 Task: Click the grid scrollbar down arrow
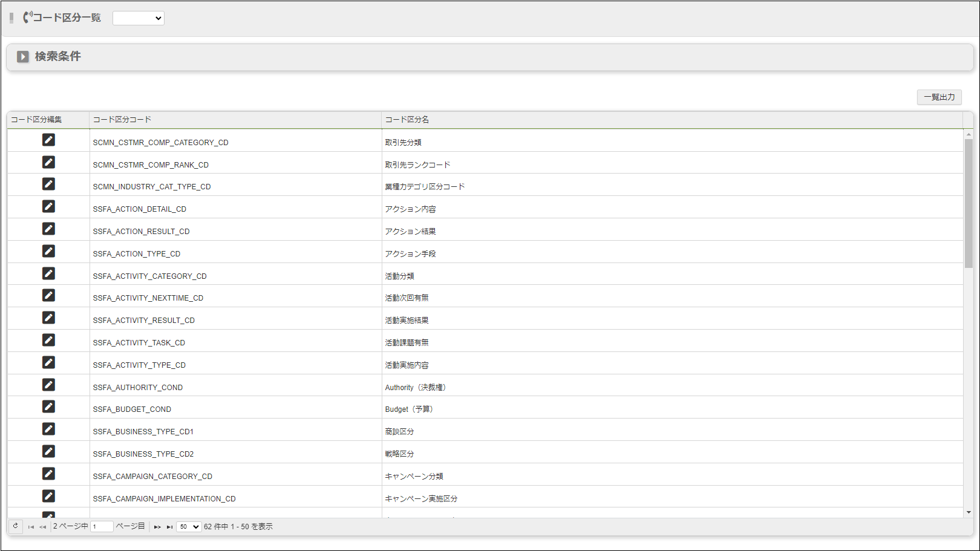click(969, 512)
